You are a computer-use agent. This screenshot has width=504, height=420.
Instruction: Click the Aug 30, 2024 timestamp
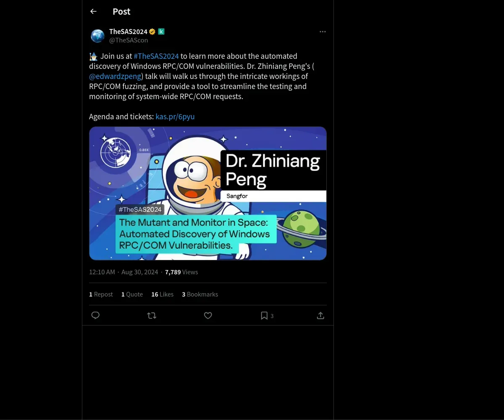coord(140,272)
